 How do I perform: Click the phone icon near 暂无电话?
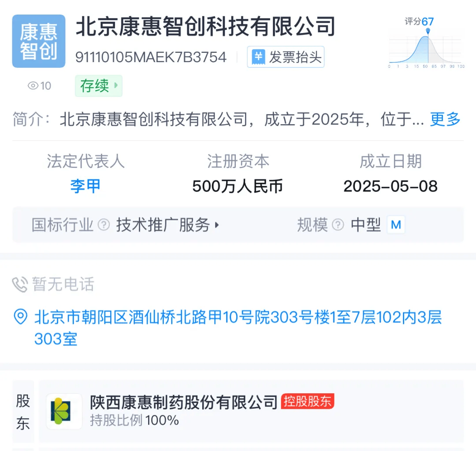20,285
